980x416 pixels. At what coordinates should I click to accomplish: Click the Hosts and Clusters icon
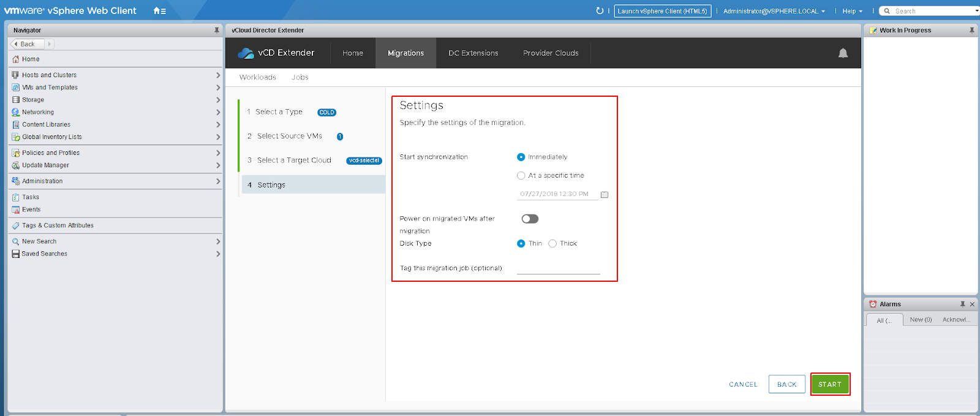16,75
